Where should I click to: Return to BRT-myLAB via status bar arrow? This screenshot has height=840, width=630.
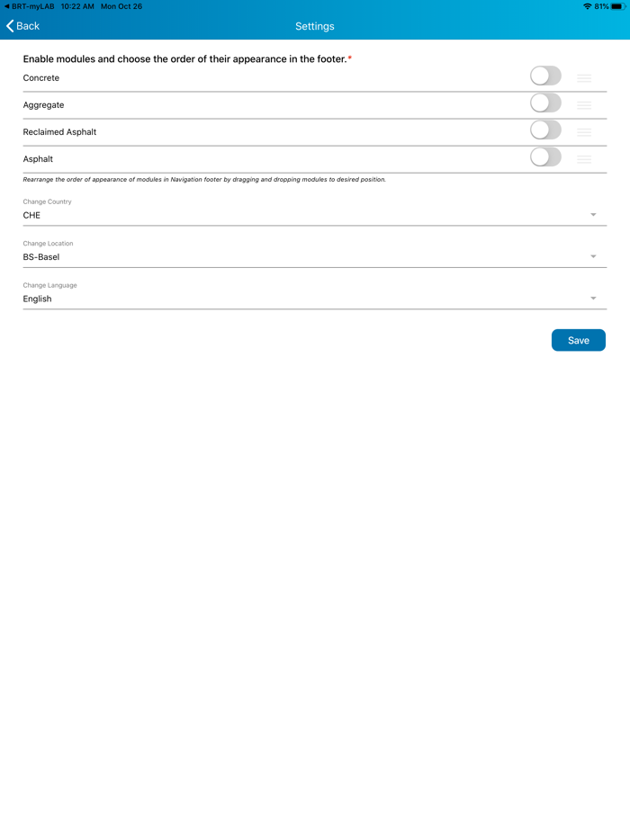click(x=7, y=6)
